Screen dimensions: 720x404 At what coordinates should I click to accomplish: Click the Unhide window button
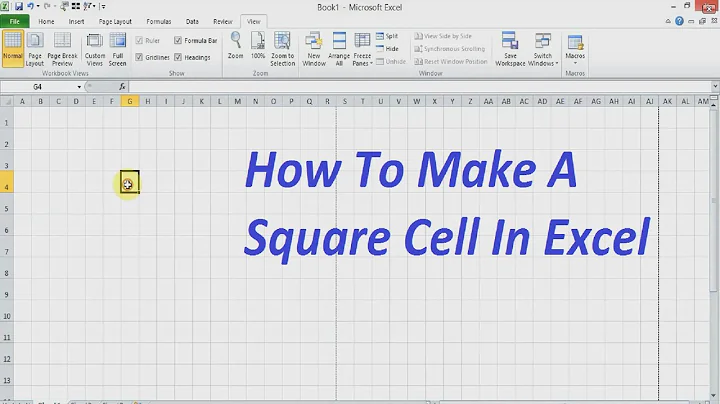tap(391, 62)
